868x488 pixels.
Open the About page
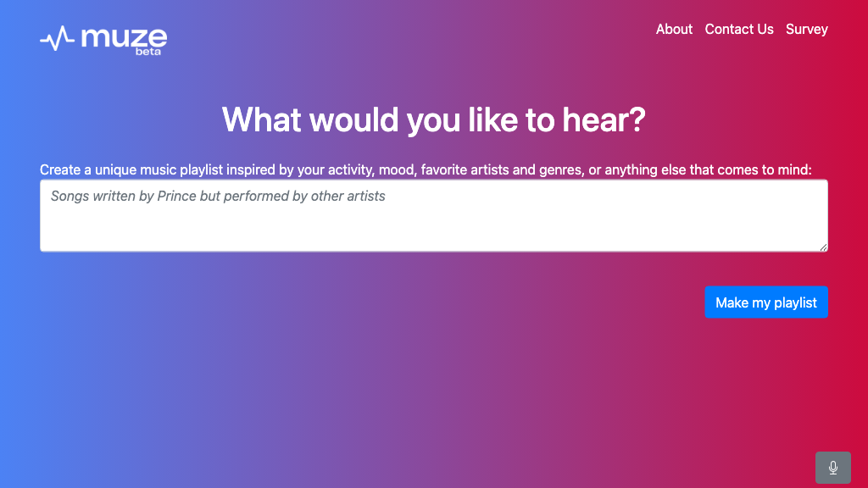tap(674, 29)
